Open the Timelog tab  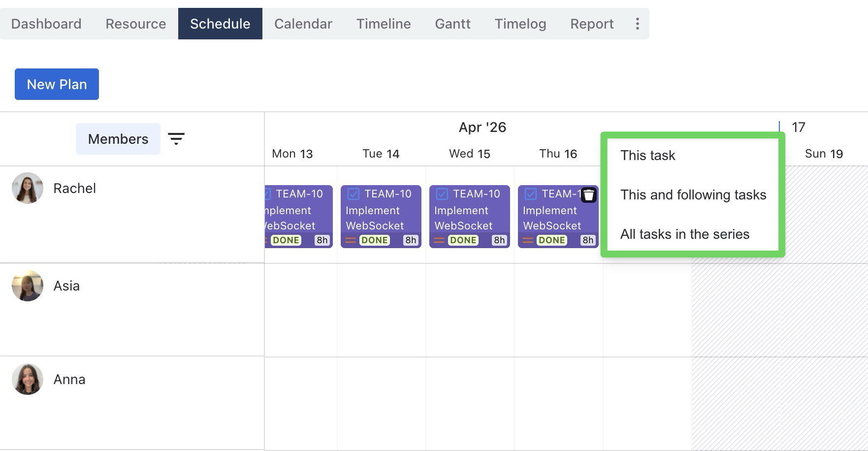pos(520,24)
